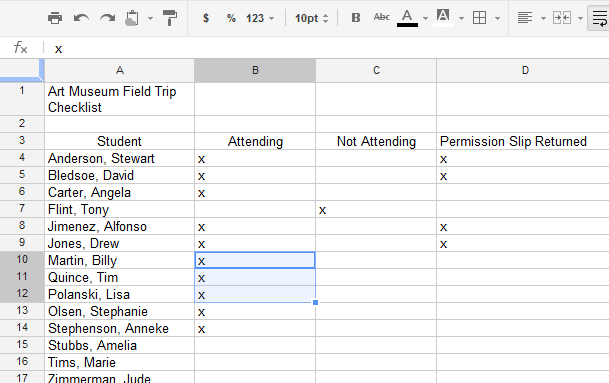Open the merge cells dropdown arrow

click(x=580, y=18)
